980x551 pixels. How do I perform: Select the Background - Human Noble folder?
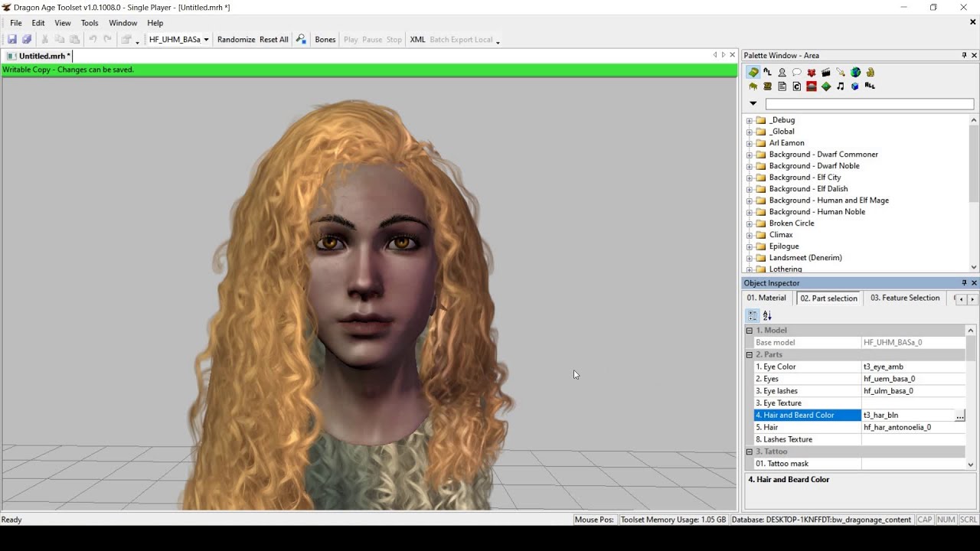[x=817, y=212]
